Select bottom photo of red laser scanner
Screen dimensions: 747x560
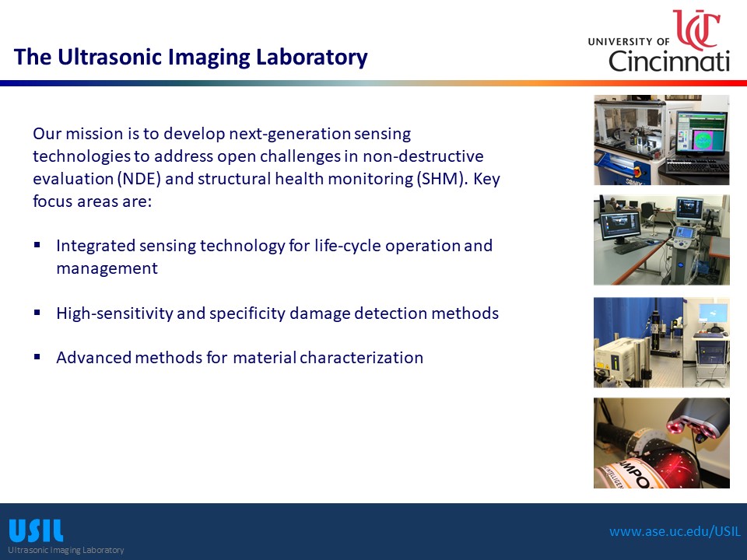661,443
